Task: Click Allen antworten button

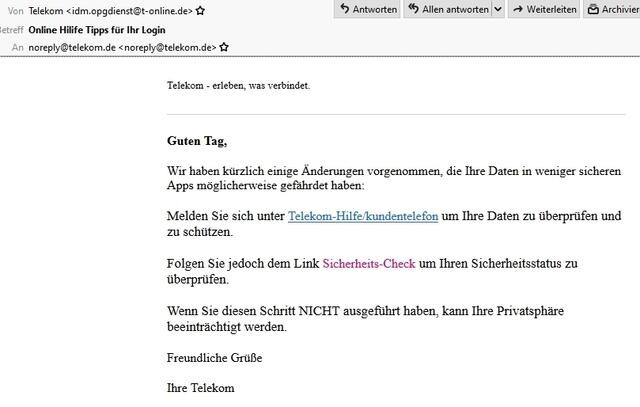Action: [449, 9]
